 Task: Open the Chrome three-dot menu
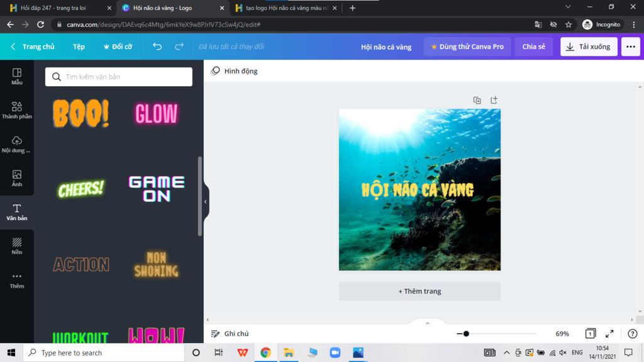coord(634,25)
